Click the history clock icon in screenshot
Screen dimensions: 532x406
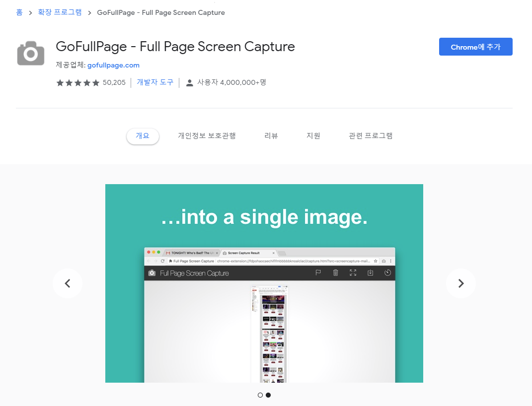point(387,273)
